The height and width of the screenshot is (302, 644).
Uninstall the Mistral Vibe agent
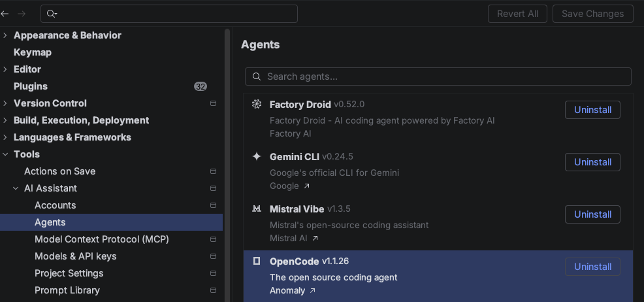(x=592, y=214)
